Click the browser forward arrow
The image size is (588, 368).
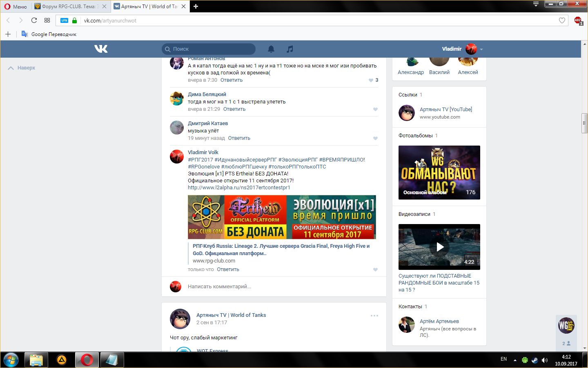pyautogui.click(x=21, y=20)
